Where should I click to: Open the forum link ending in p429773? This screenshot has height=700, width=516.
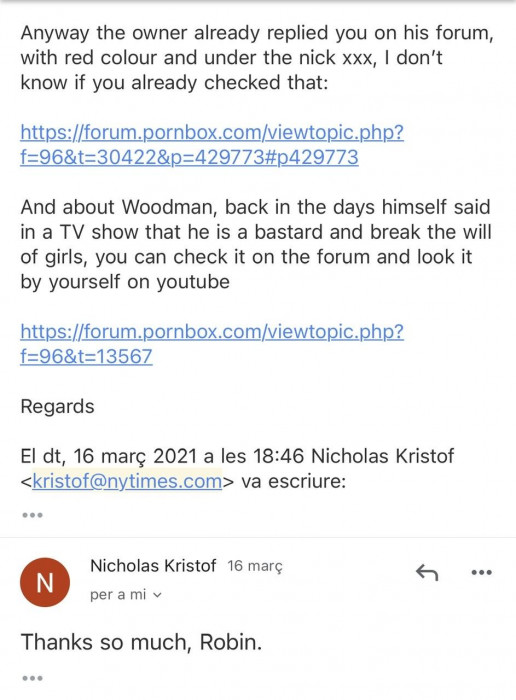(212, 145)
